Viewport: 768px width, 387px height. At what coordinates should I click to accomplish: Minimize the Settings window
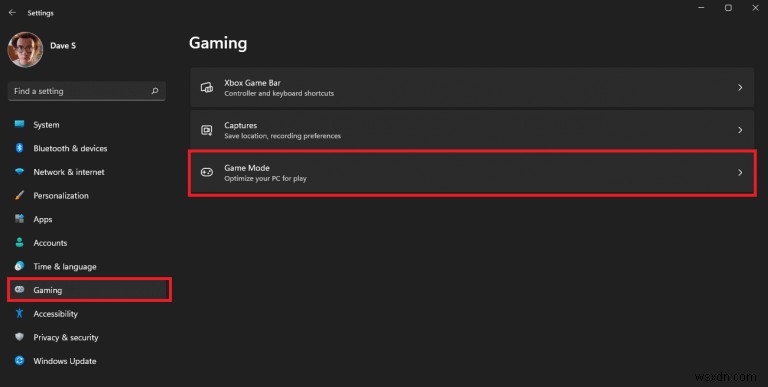point(701,8)
